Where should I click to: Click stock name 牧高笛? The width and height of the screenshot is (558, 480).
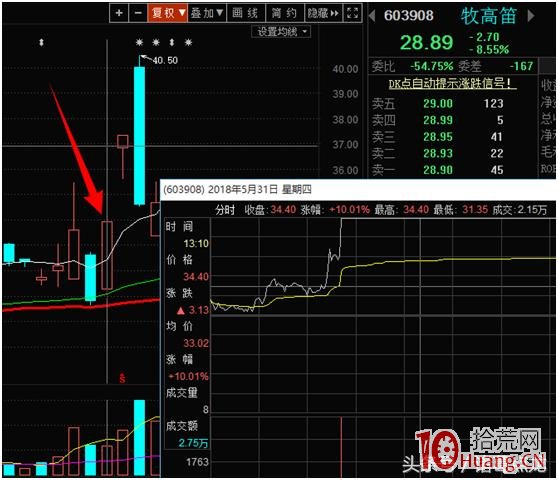(x=489, y=16)
